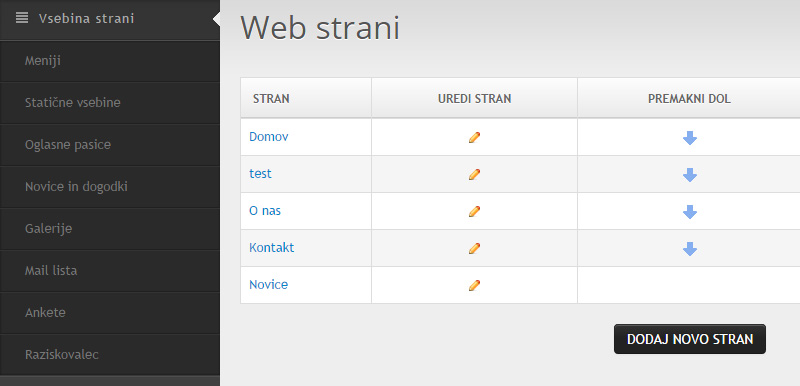Move the Domov page down with the arrow
This screenshot has width=800, height=386.
tap(690, 138)
